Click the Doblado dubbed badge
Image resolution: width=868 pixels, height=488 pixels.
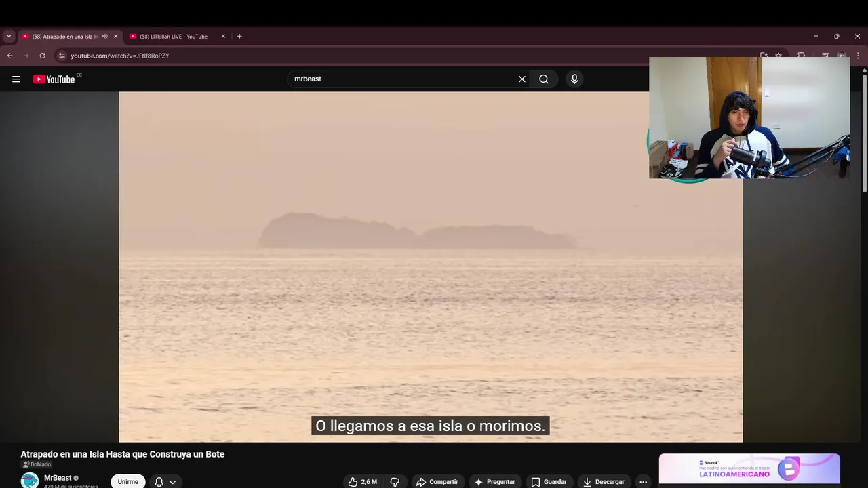pos(37,464)
